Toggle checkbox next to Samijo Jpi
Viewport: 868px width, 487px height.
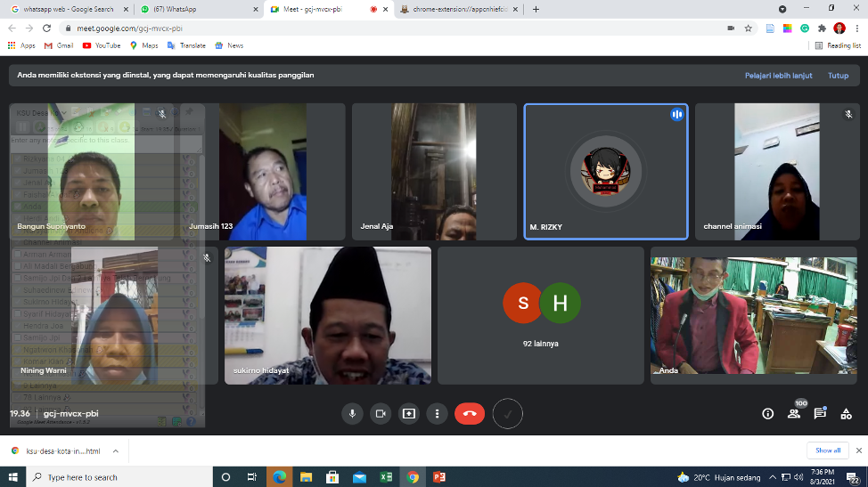18,337
